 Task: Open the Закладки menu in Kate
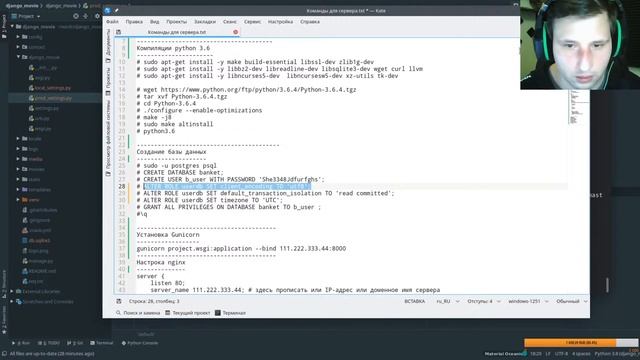tap(205, 22)
